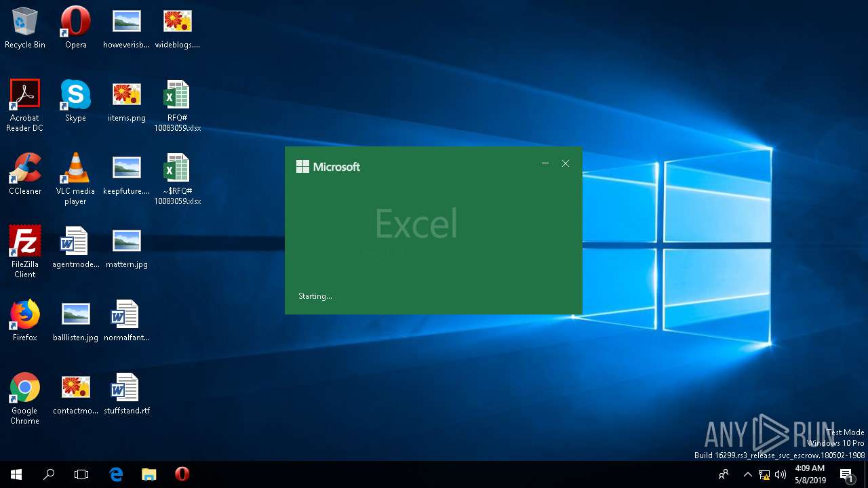The image size is (868, 488).
Task: Minimize the Excel splash screen
Action: click(x=545, y=163)
